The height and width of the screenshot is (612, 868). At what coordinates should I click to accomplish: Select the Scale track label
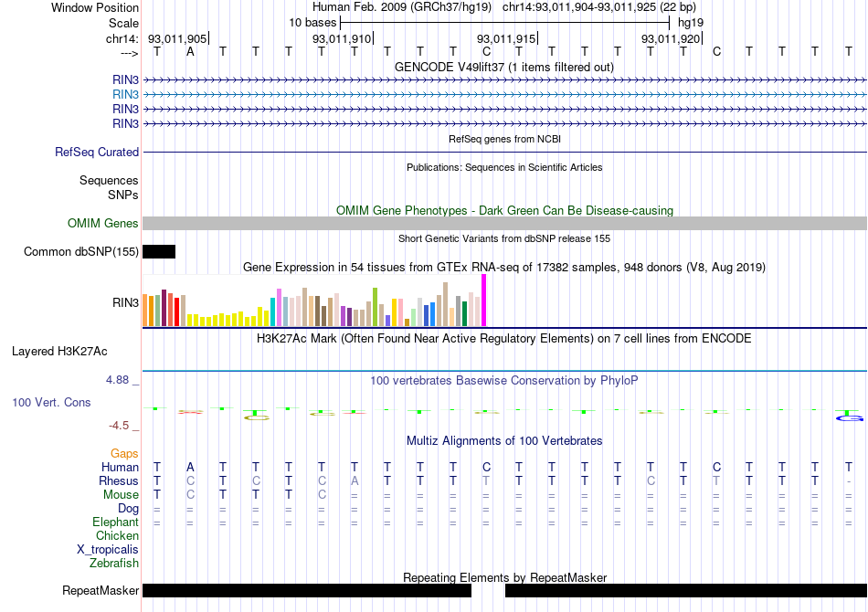[123, 23]
